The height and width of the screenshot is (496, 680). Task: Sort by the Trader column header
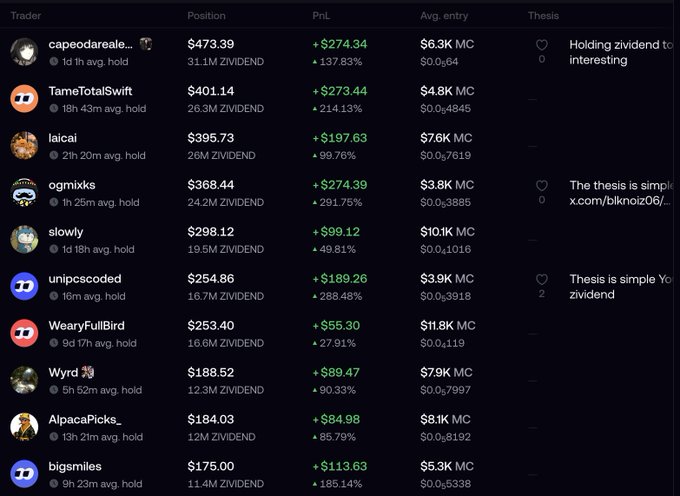click(x=26, y=16)
